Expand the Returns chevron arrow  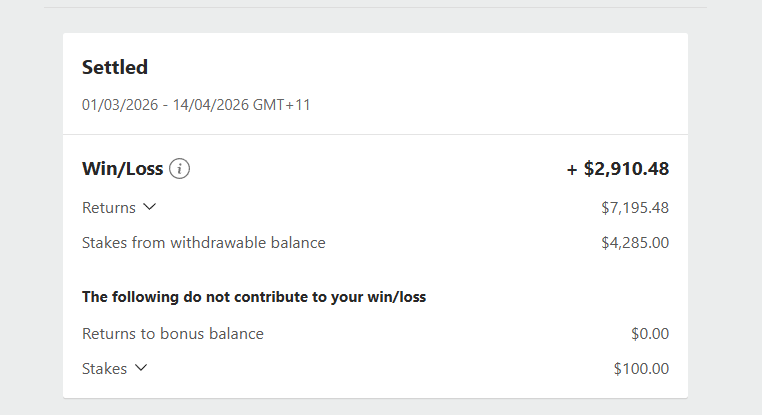(x=150, y=207)
